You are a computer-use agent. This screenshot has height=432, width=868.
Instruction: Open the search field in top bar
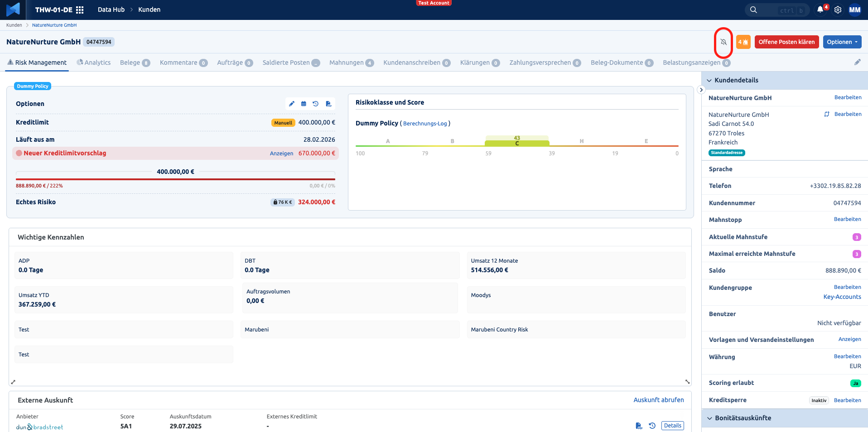[x=777, y=10]
